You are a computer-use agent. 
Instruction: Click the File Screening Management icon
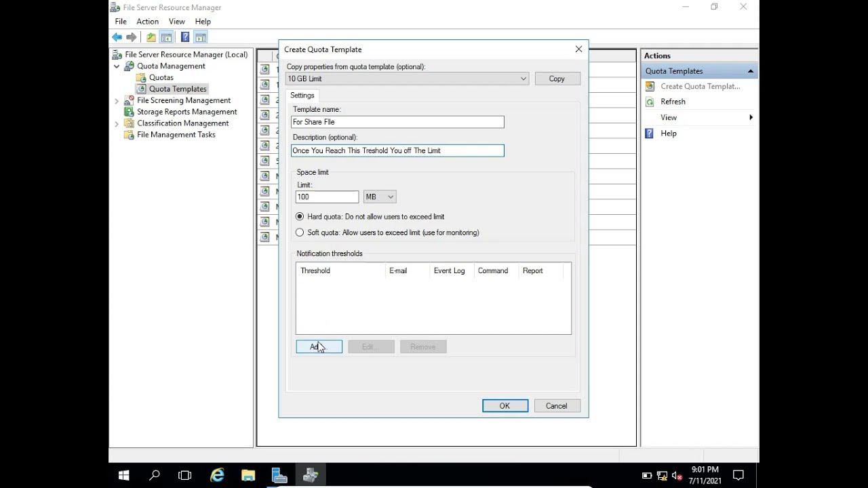[129, 100]
